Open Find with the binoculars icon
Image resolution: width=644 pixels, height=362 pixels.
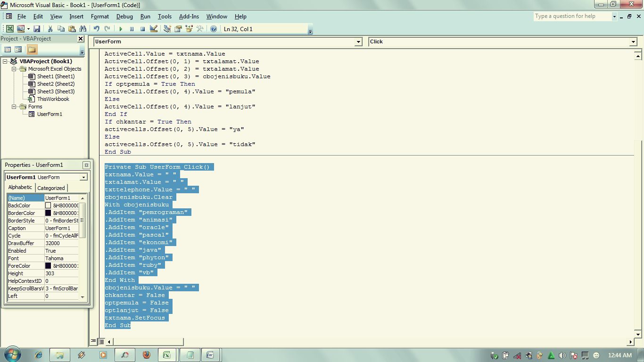point(83,29)
